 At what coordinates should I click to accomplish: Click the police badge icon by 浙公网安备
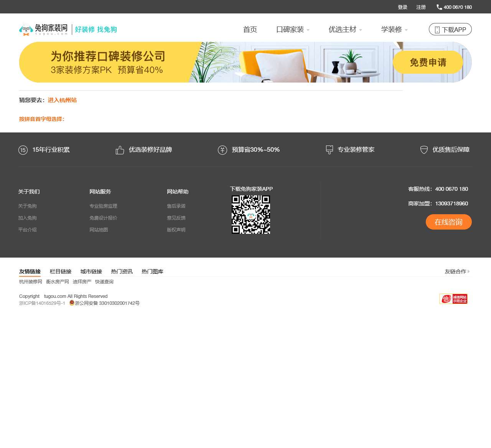coord(72,303)
